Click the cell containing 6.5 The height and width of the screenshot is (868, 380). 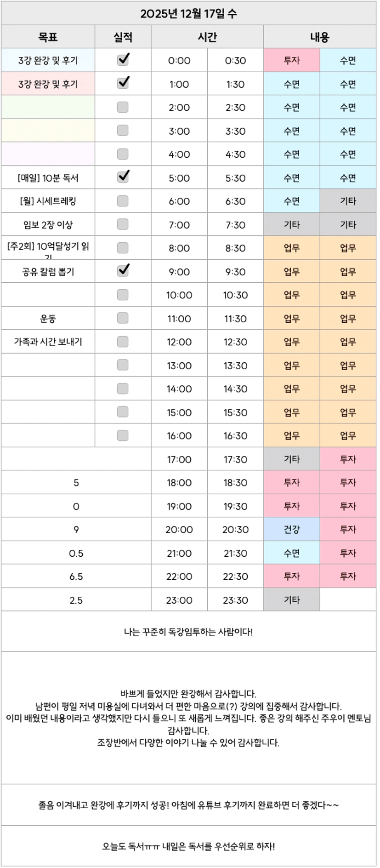(76, 577)
